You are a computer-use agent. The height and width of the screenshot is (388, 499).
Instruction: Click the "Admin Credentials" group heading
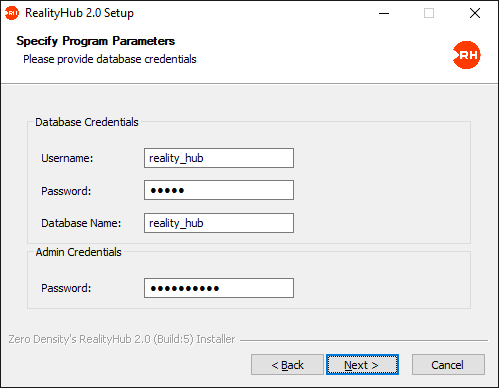point(78,252)
